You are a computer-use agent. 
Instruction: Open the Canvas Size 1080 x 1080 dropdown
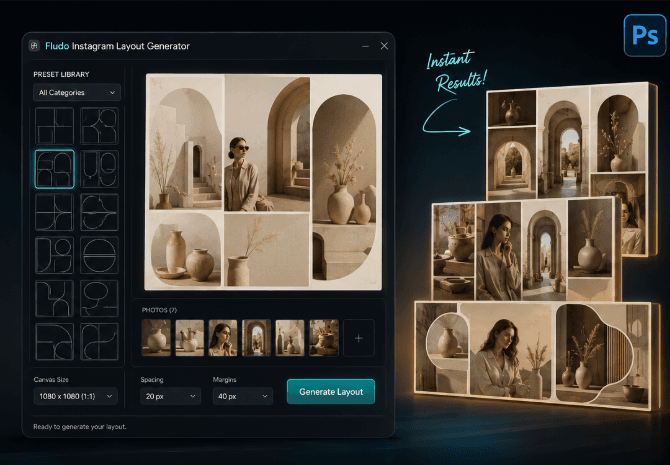76,396
